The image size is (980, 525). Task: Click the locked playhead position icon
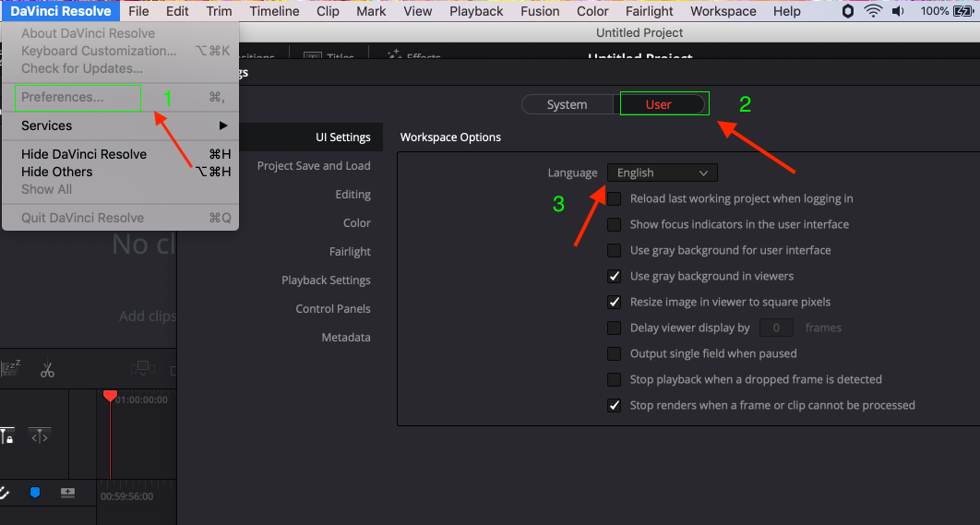6,436
